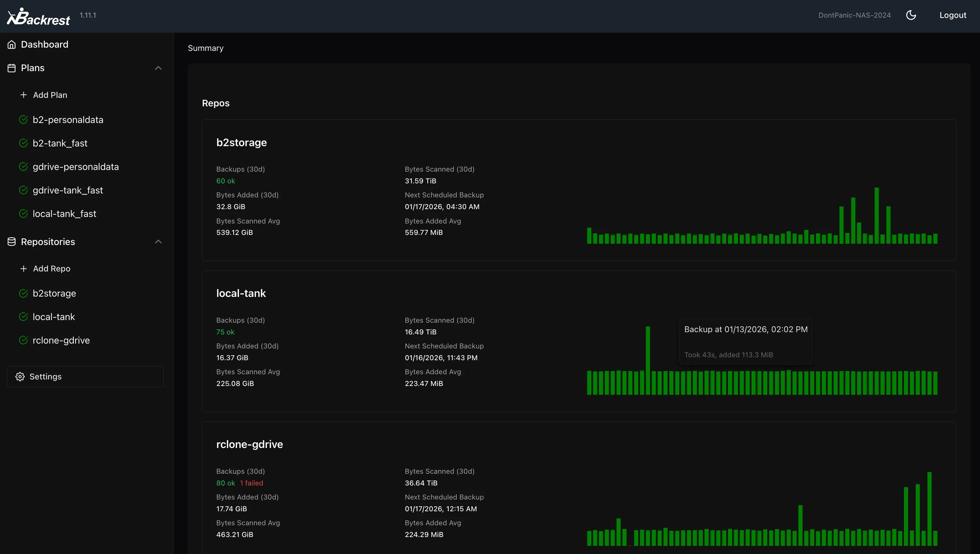
Task: Click the '1 failed' backup indicator
Action: coord(252,483)
